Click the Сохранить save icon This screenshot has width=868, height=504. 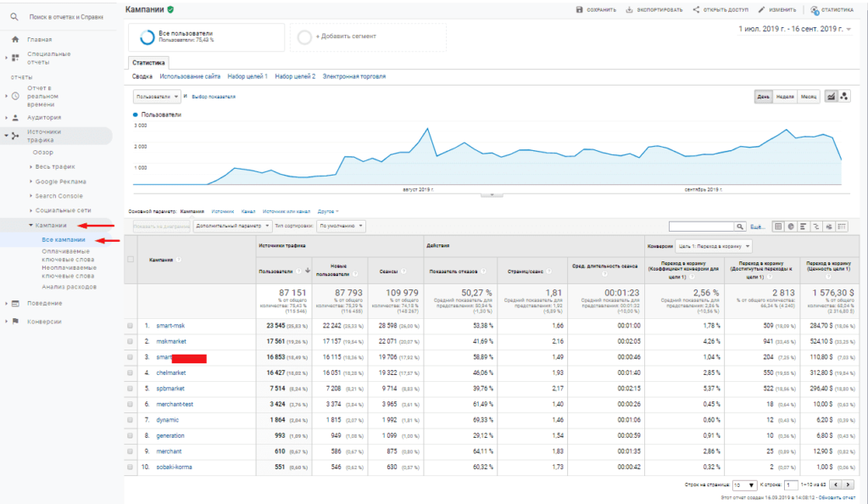coord(580,10)
